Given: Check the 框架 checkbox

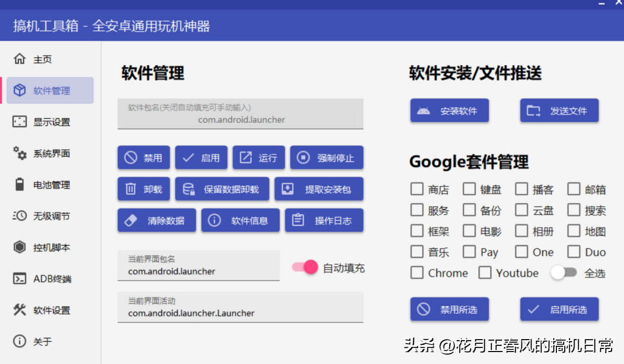Looking at the screenshot, I should click(x=417, y=230).
